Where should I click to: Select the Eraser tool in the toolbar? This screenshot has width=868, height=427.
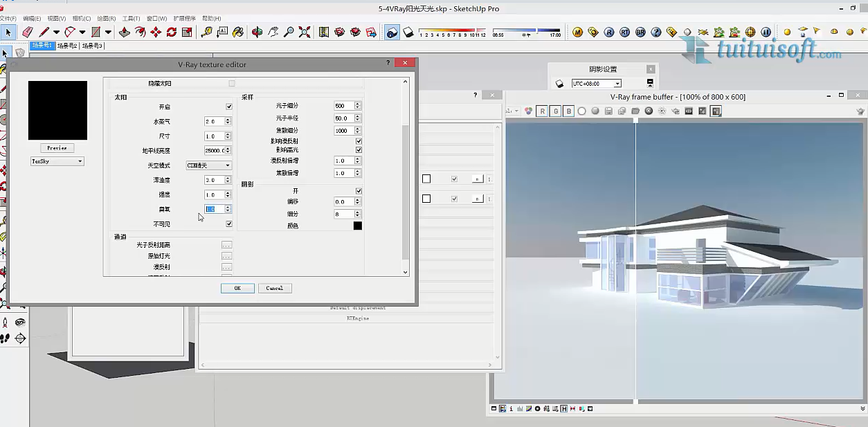pyautogui.click(x=28, y=32)
